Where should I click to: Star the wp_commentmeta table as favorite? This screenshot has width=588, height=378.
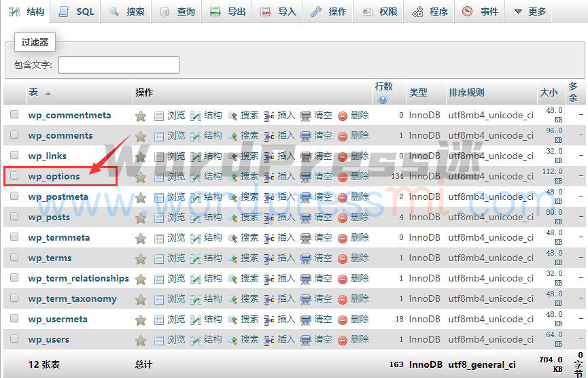141,116
